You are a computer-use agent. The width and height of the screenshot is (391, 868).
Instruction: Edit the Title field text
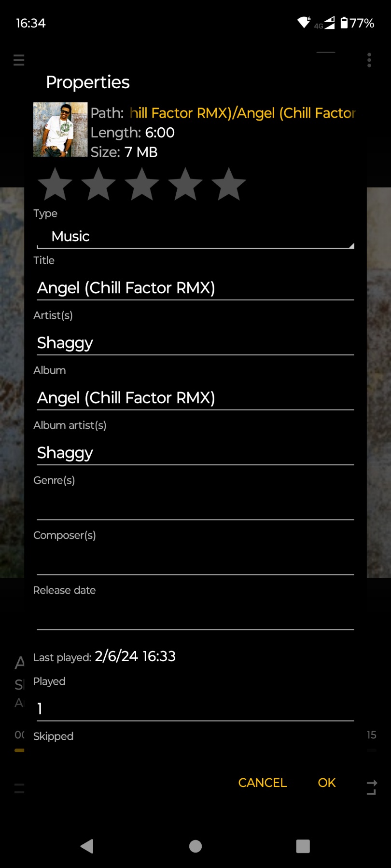coord(195,288)
